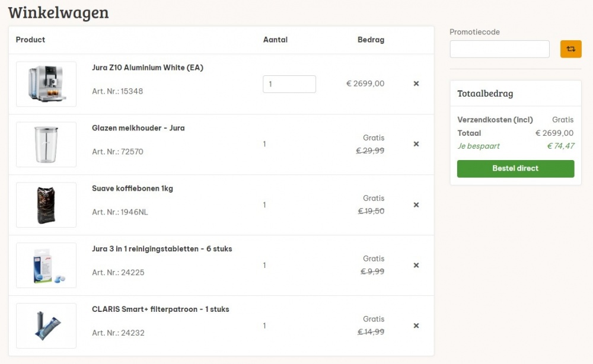Screen dimensions: 593x364
Task: Click the Totaalbedrag heading
Action: [485, 93]
